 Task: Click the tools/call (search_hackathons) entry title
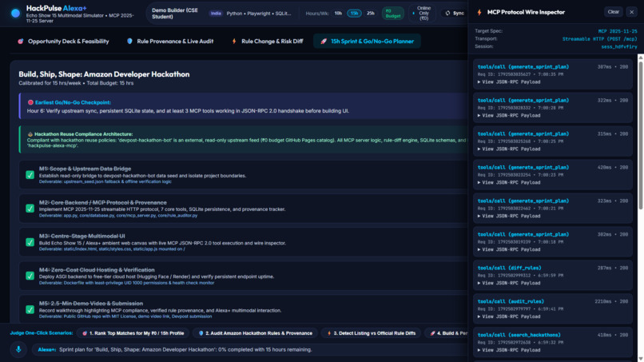519,335
